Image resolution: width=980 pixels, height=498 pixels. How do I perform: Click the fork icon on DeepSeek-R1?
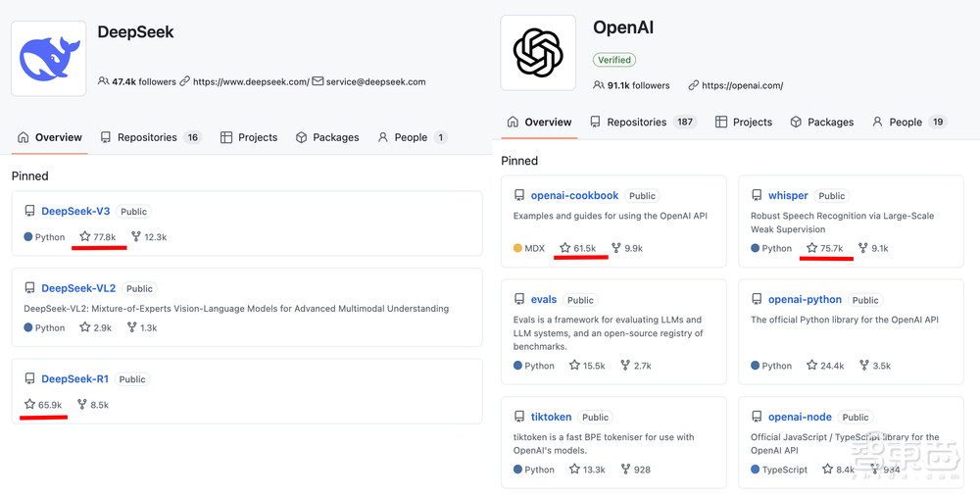point(82,405)
